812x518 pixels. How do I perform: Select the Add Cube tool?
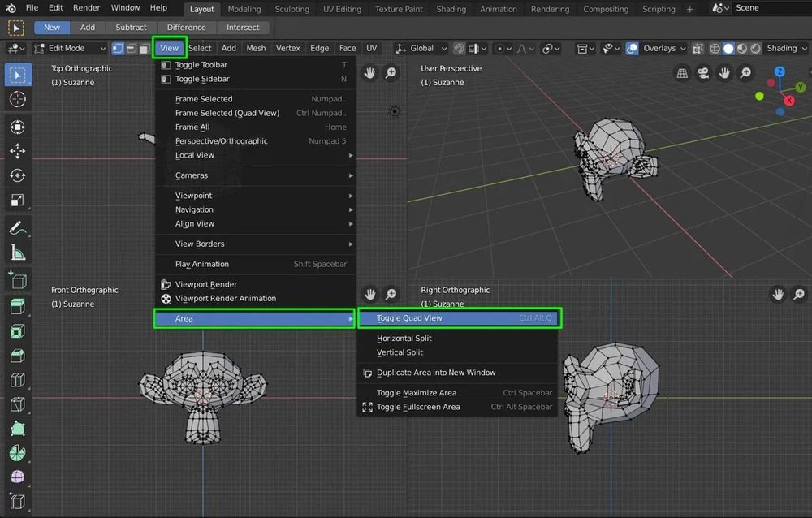pos(18,280)
